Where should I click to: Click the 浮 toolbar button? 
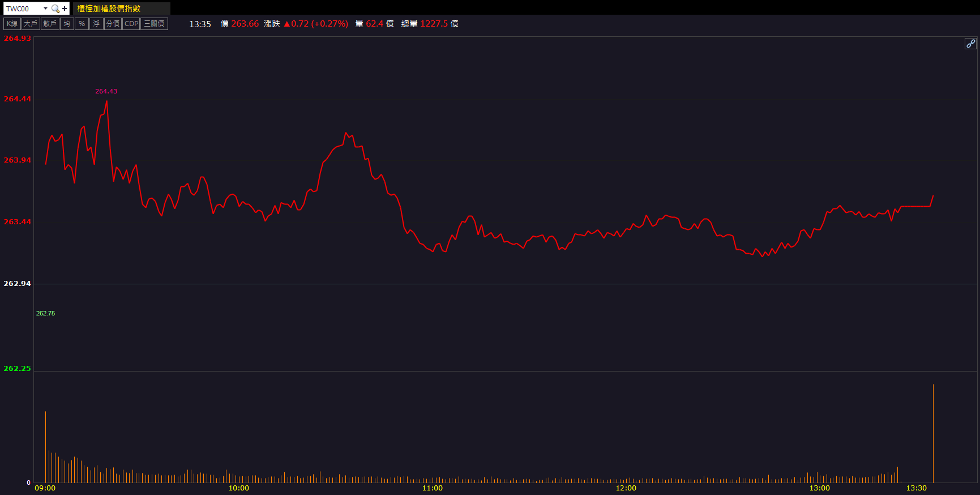[96, 24]
